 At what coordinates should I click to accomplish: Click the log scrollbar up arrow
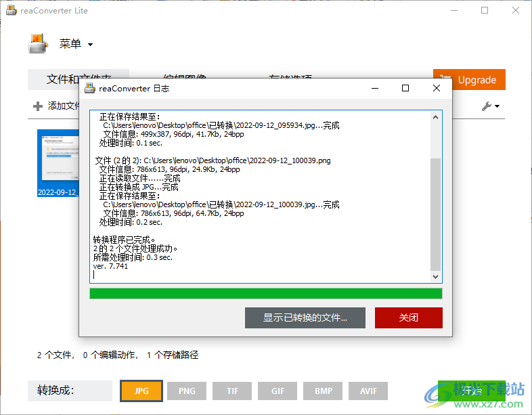pyautogui.click(x=436, y=117)
